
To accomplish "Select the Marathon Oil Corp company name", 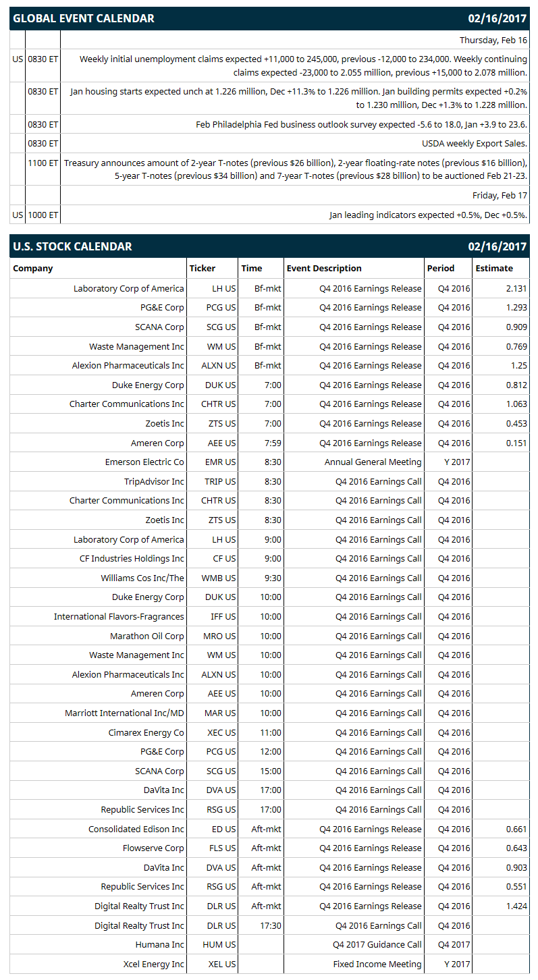I will coord(147,636).
